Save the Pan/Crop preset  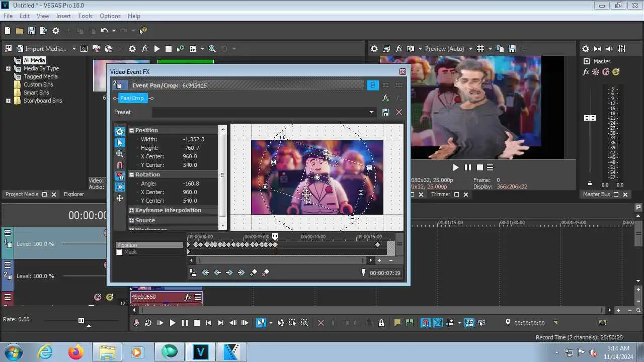point(386,112)
